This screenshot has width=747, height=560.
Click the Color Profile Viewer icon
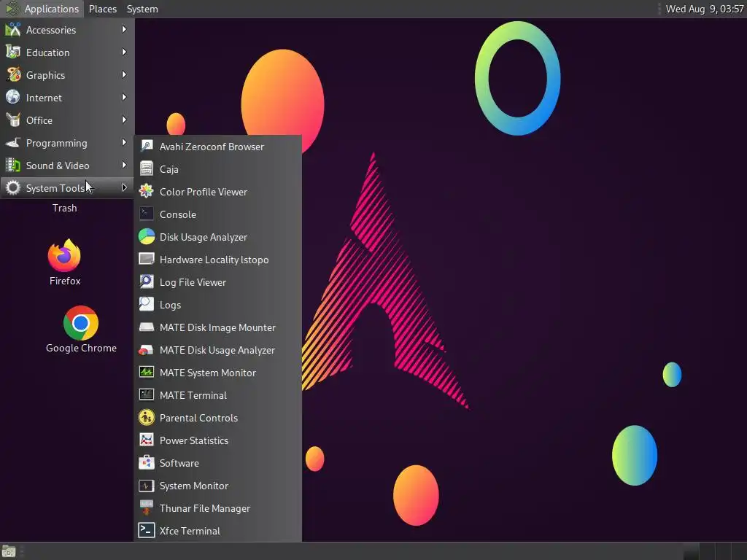click(146, 192)
